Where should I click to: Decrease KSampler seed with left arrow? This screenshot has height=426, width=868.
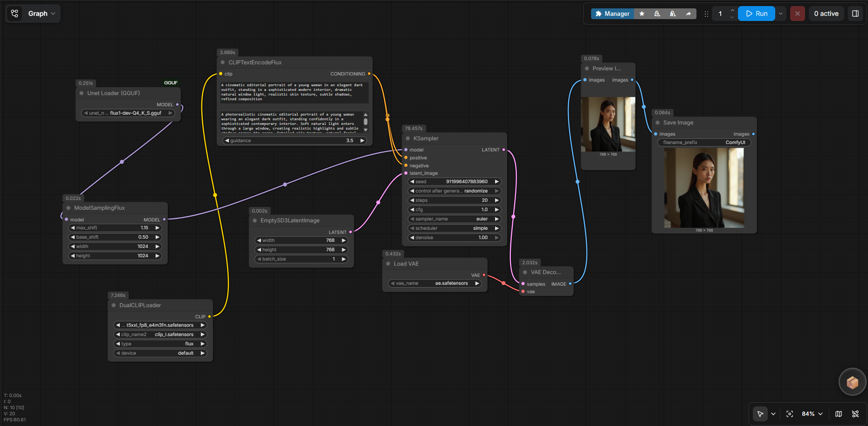(412, 182)
